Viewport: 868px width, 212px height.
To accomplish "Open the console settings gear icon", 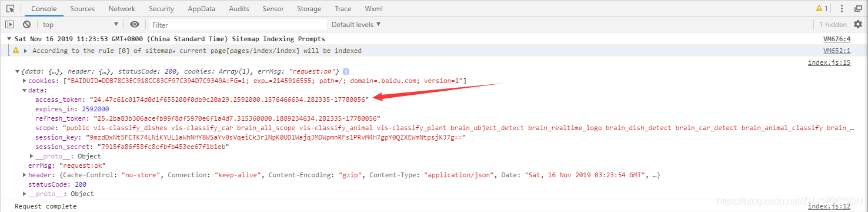I will 857,24.
